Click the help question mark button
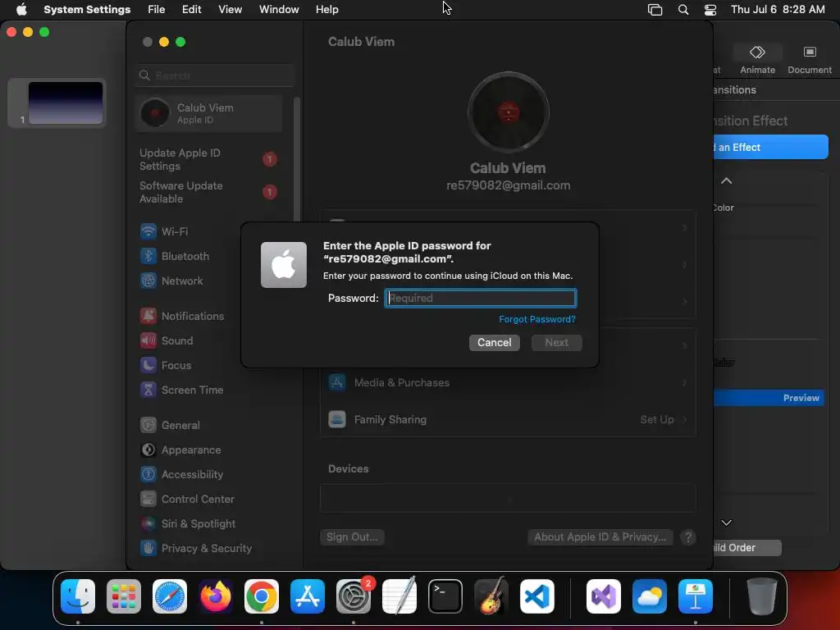 pyautogui.click(x=688, y=537)
